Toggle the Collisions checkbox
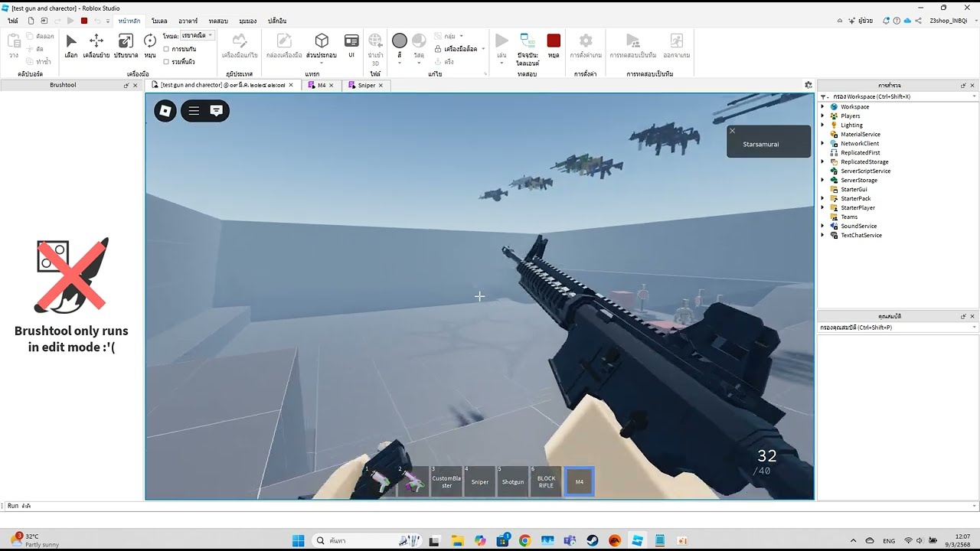Image resolution: width=980 pixels, height=551 pixels. click(166, 49)
